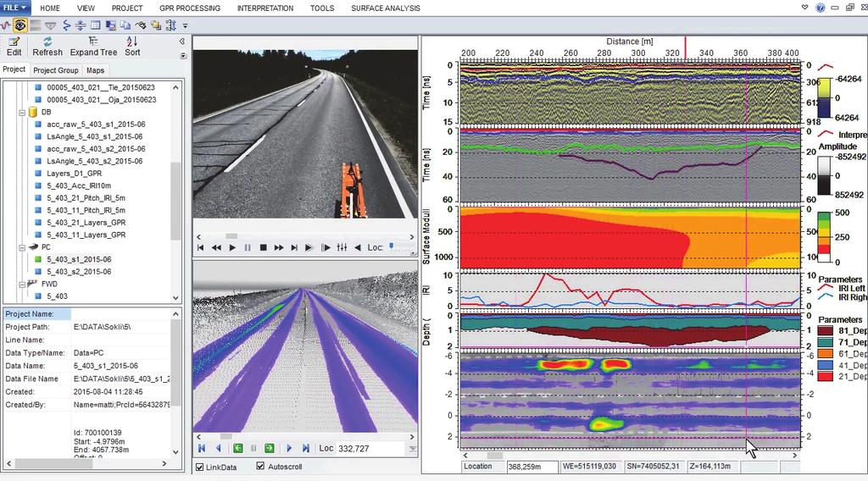
Task: Open the HOME ribbon tab
Action: click(50, 8)
